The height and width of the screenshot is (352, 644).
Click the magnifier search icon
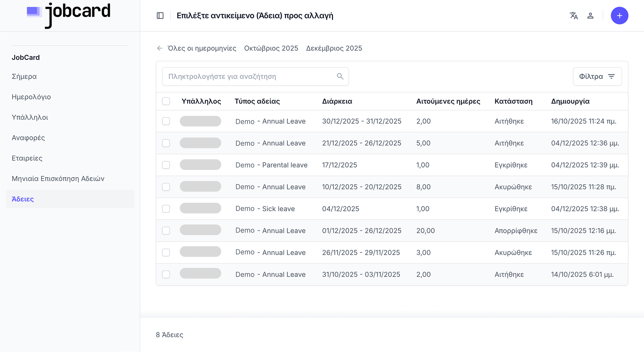pyautogui.click(x=340, y=76)
